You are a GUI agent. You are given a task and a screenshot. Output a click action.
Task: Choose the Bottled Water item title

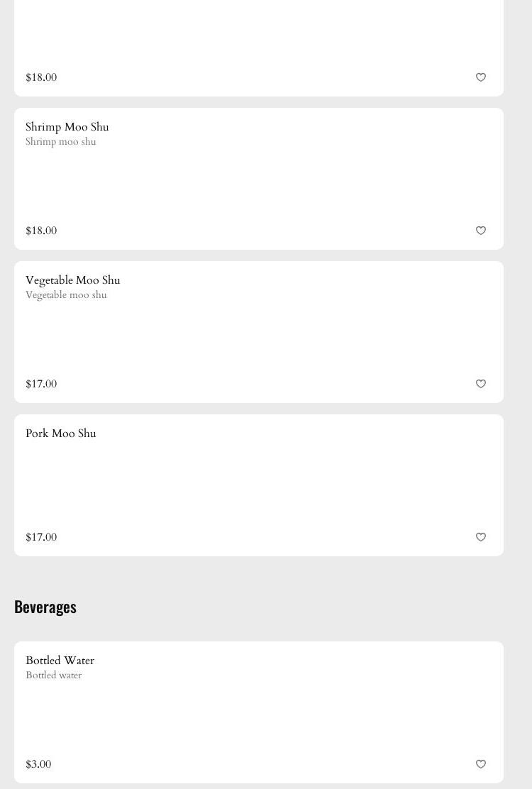click(60, 661)
